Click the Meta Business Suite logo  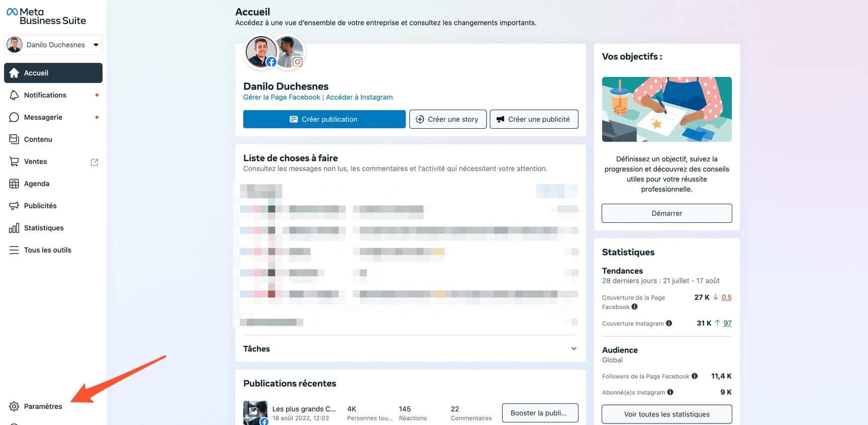46,16
